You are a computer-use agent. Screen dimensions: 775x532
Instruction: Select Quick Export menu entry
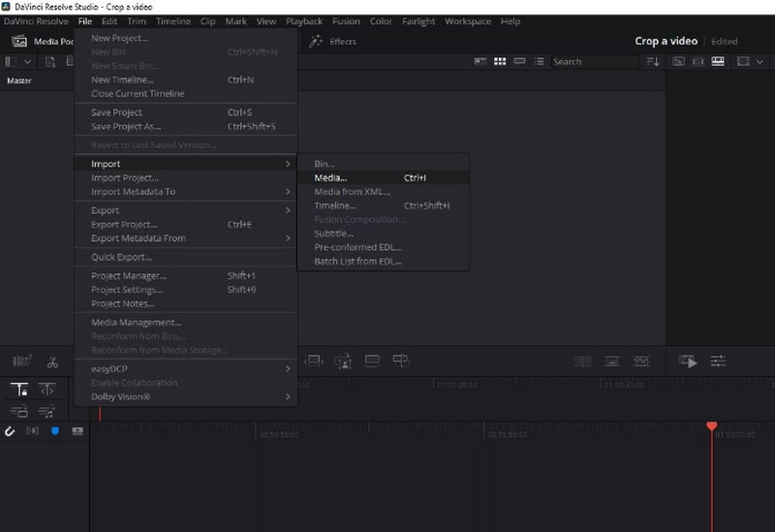click(186, 257)
